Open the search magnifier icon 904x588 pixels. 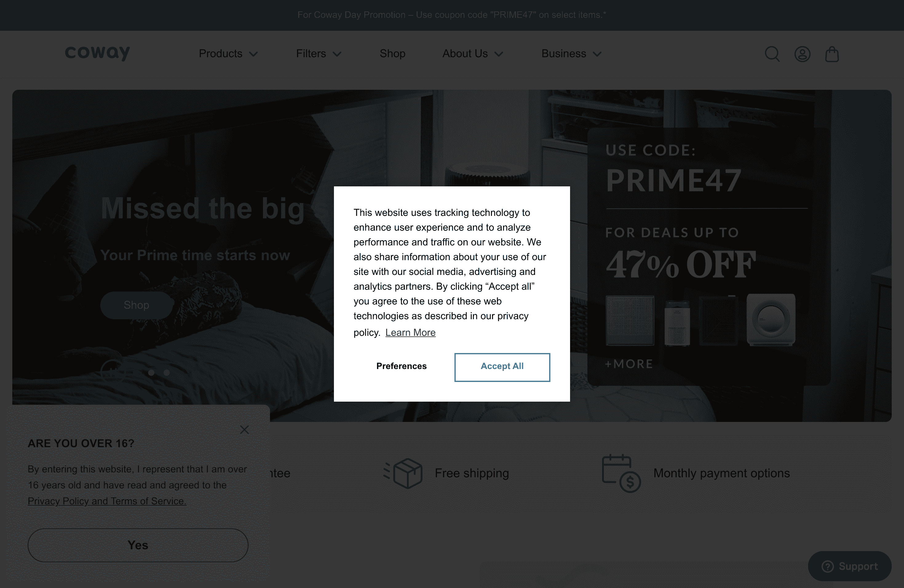pyautogui.click(x=772, y=54)
